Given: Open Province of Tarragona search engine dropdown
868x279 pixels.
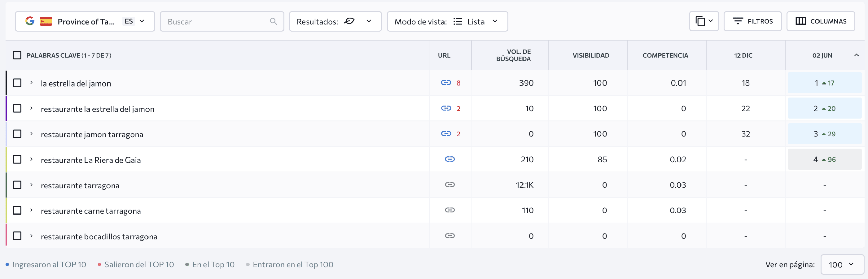Looking at the screenshot, I should coord(85,21).
